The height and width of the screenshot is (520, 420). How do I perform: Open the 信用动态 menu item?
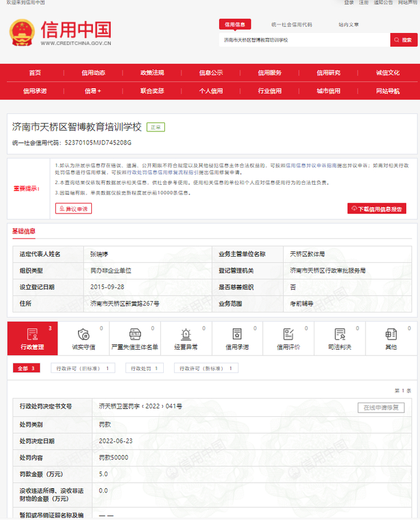(x=93, y=73)
